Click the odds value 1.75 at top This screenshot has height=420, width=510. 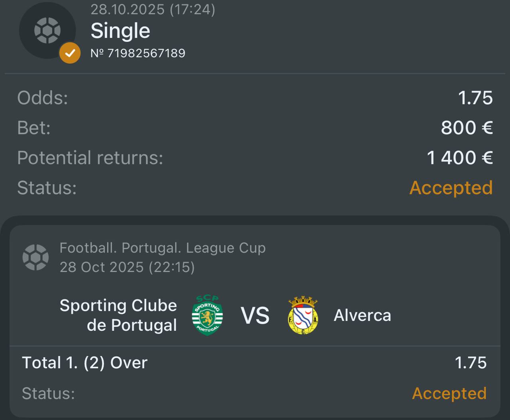click(475, 98)
